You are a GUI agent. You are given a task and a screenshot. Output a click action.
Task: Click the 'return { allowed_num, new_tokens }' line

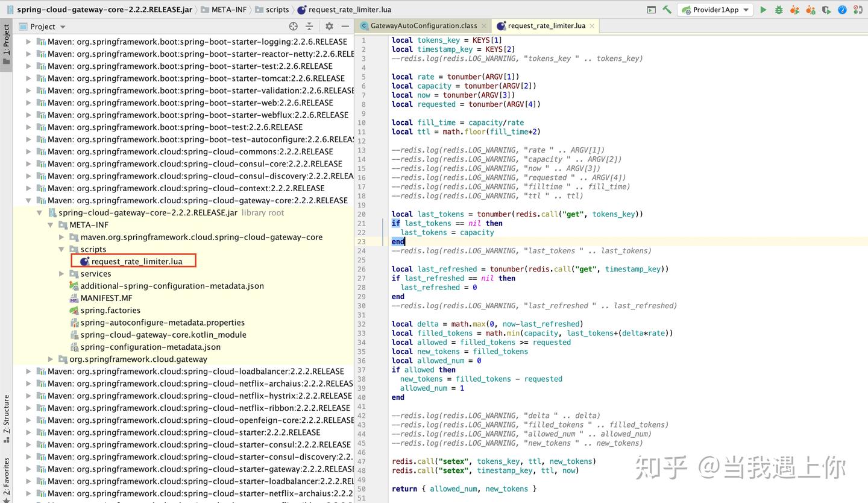pyautogui.click(x=464, y=489)
